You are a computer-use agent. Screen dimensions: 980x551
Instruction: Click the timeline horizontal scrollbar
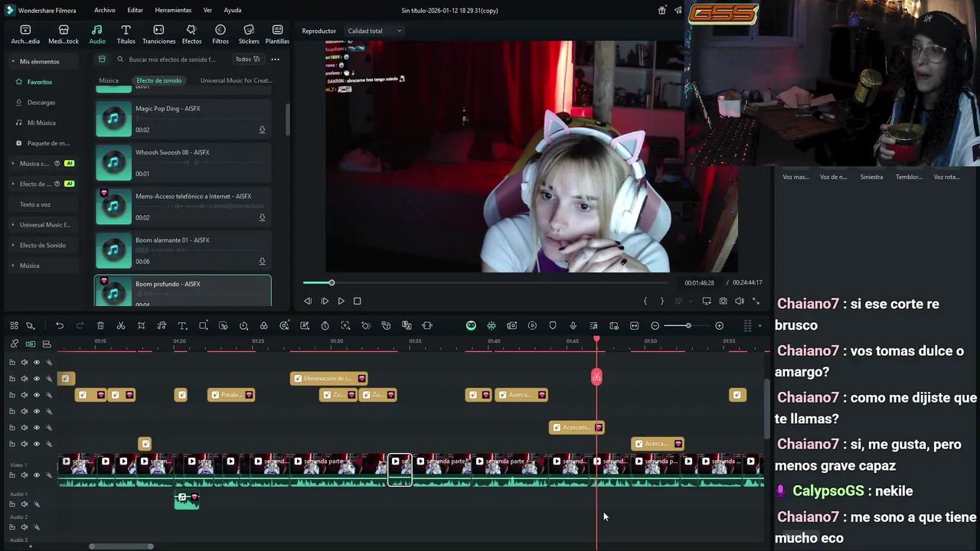tap(121, 546)
